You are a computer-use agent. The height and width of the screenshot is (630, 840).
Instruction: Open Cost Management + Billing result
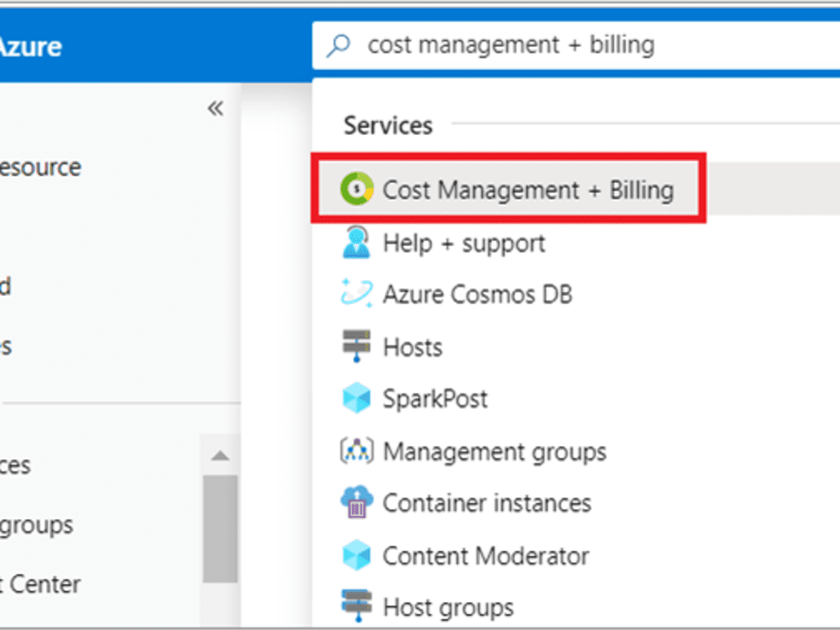tap(528, 190)
